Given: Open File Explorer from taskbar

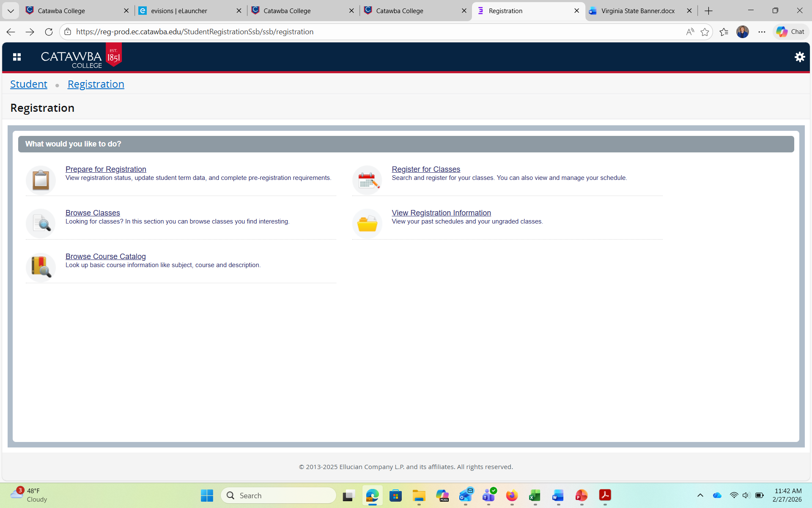Looking at the screenshot, I should point(419,495).
